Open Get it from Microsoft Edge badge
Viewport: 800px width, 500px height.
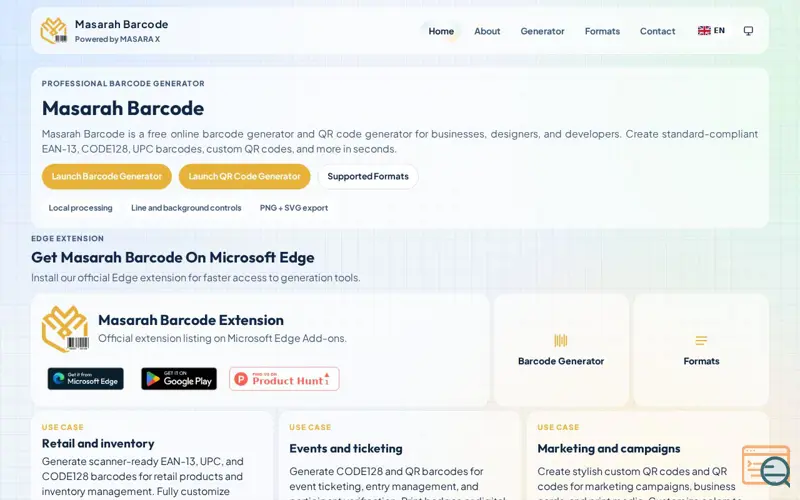[x=86, y=379]
